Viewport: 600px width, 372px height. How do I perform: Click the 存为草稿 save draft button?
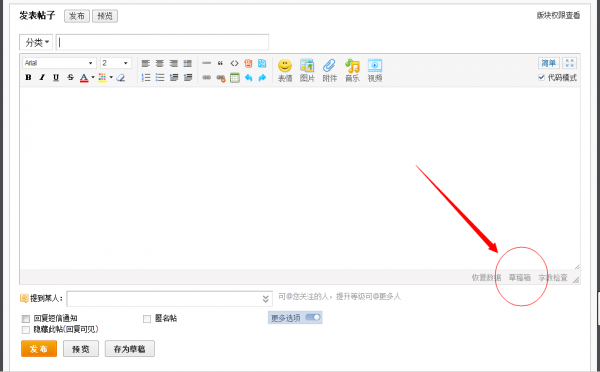(130, 349)
